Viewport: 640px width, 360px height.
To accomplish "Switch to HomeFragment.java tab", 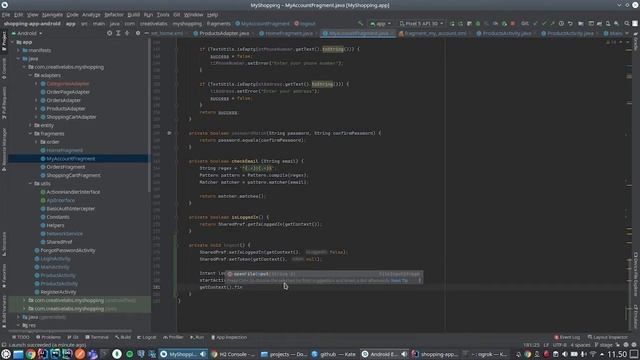I will coord(289,33).
